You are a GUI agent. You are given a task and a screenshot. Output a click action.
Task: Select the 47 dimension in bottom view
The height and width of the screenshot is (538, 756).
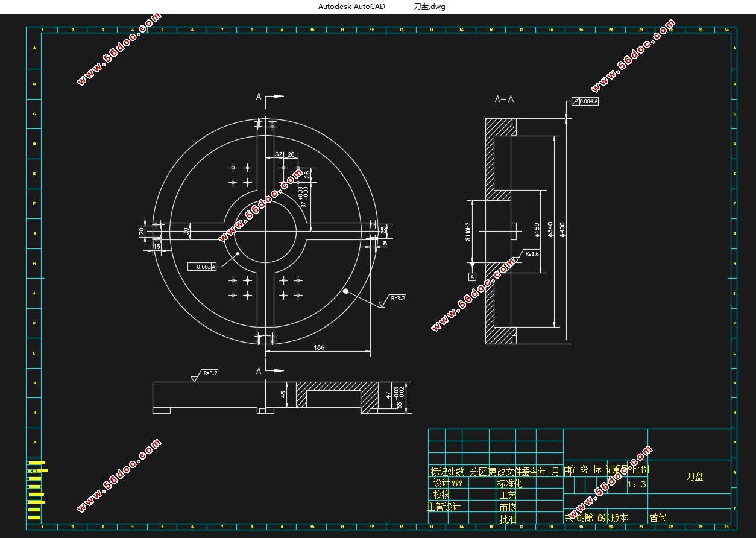pyautogui.click(x=388, y=395)
